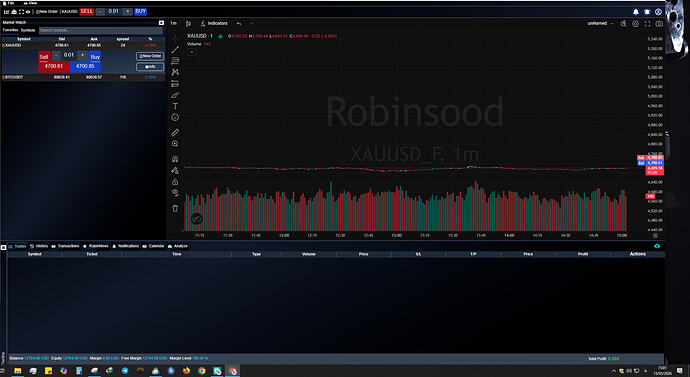This screenshot has width=690, height=377.
Task: Switch chart to fullscreen mode
Action: [x=647, y=24]
